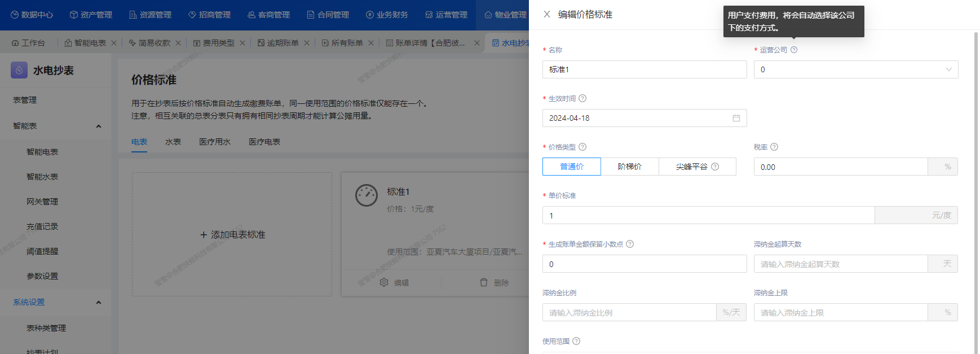Open 资产管理 in top navigation

point(91,15)
